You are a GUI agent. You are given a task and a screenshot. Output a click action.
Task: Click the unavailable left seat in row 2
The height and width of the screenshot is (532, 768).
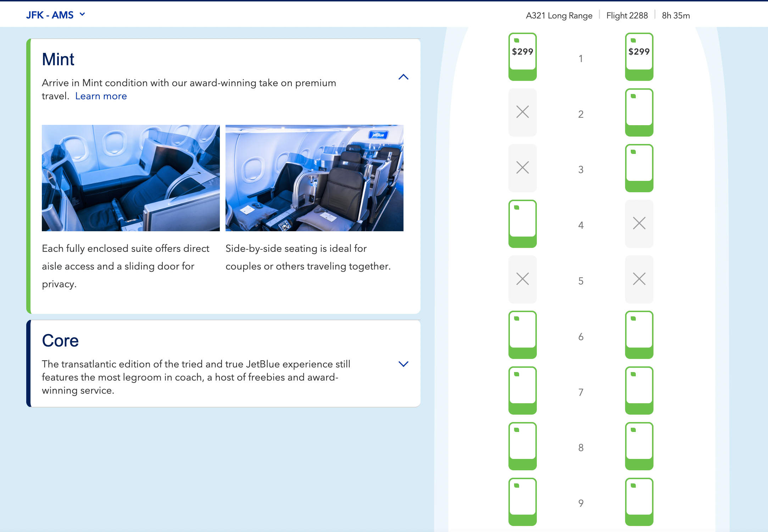(x=522, y=112)
